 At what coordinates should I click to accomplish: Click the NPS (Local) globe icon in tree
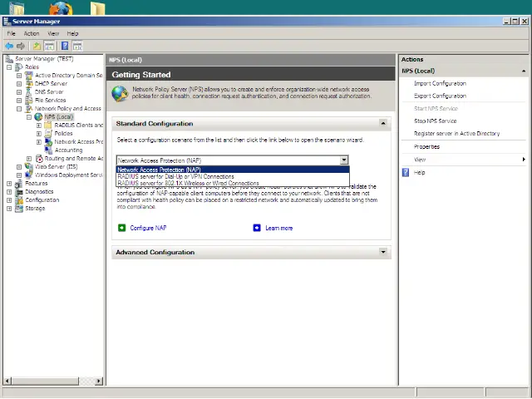(x=39, y=117)
